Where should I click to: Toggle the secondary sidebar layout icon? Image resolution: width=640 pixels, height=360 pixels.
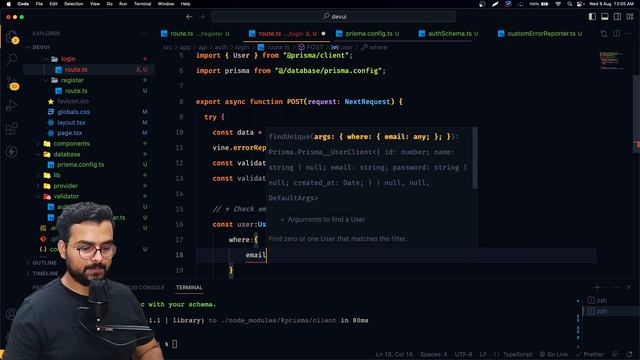[617, 17]
